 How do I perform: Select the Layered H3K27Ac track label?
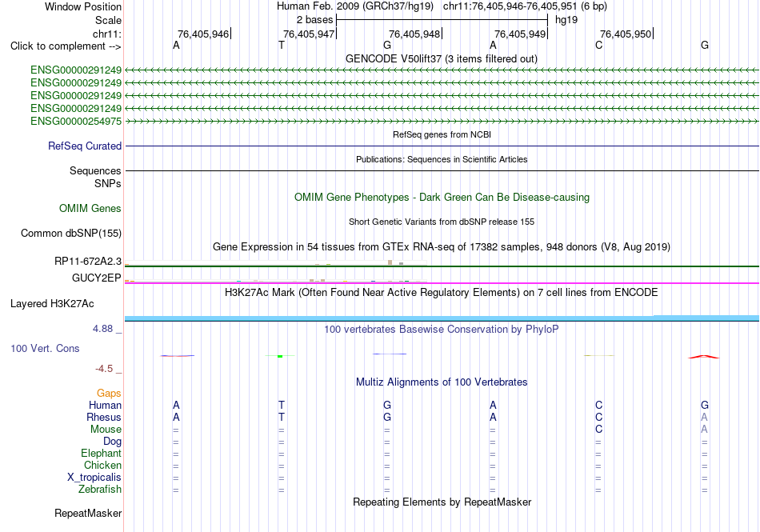pos(52,304)
